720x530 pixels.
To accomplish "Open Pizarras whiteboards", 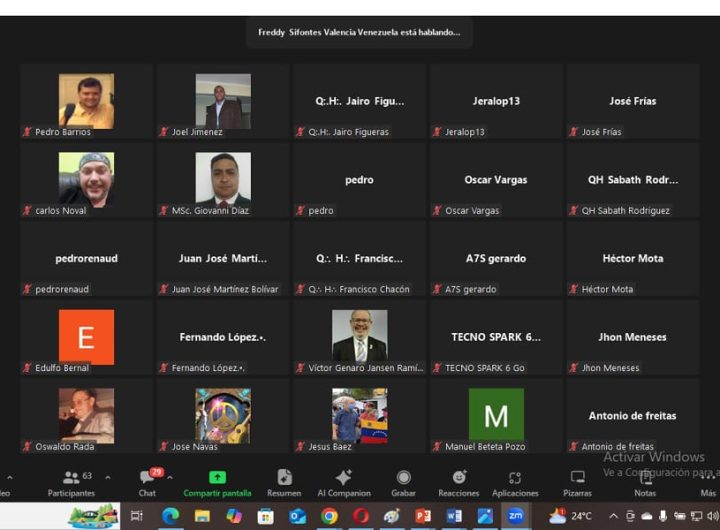I will click(x=577, y=483).
